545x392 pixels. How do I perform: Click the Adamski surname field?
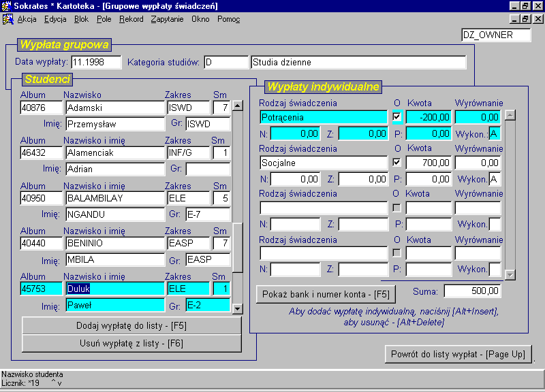click(115, 108)
